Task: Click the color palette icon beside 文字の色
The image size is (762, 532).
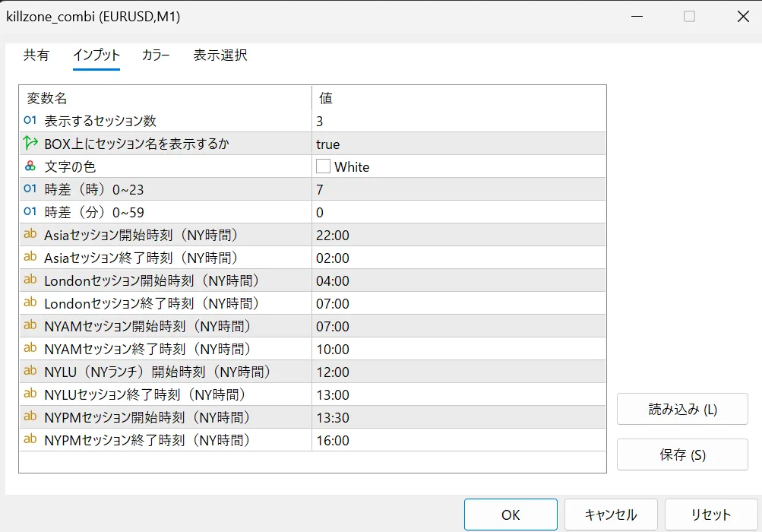Action: coord(30,166)
